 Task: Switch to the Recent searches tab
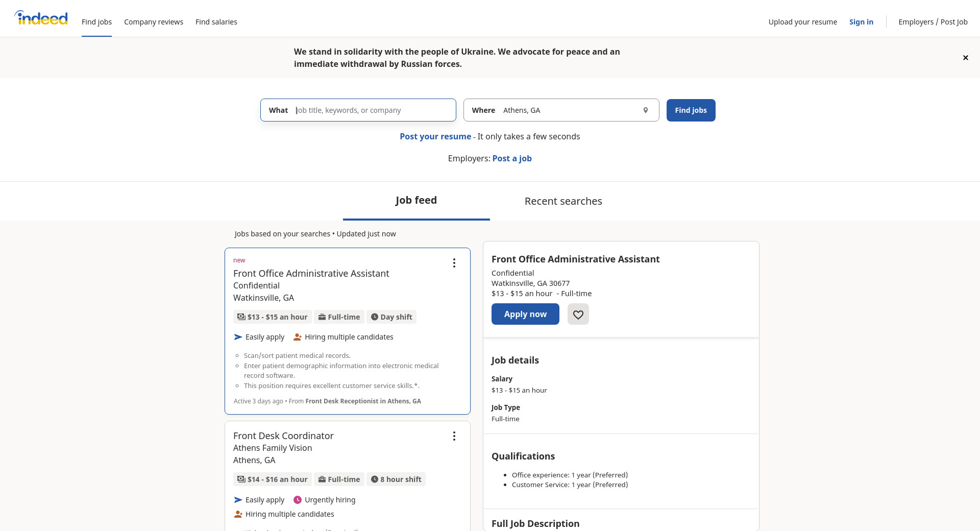tap(563, 201)
